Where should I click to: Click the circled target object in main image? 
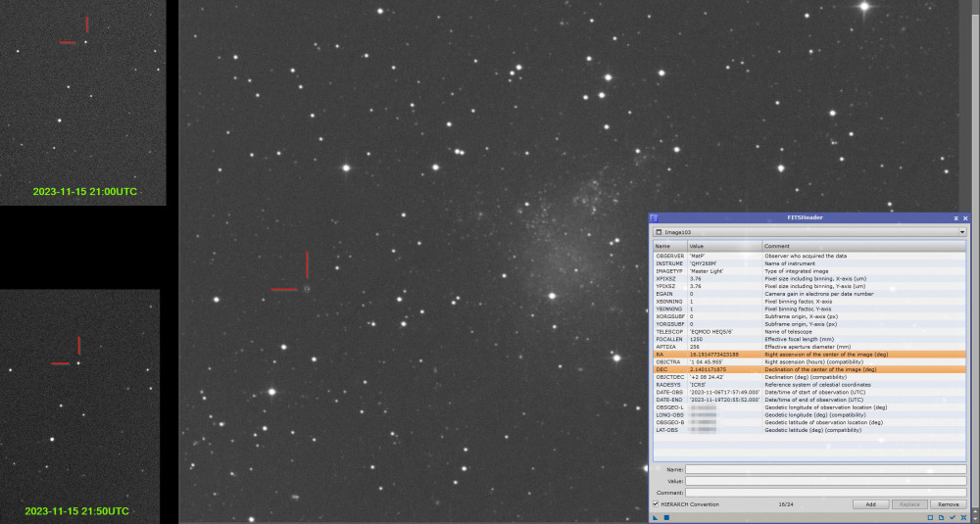pyautogui.click(x=307, y=289)
